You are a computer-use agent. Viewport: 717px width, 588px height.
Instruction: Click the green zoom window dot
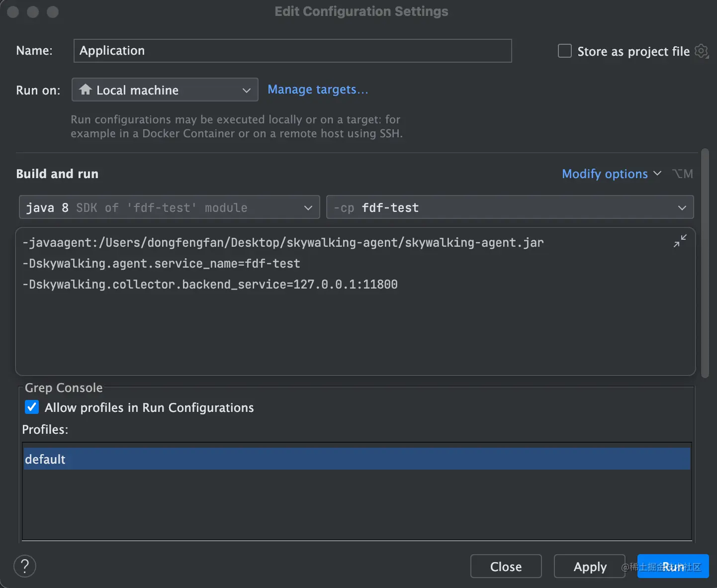[53, 12]
